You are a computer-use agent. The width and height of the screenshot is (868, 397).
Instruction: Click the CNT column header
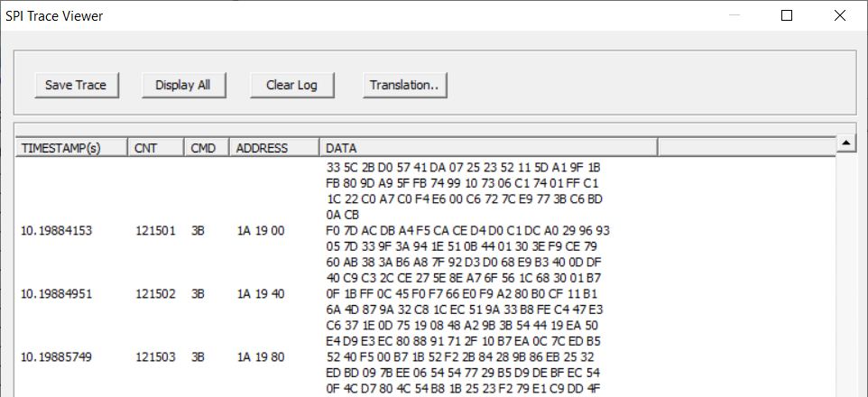[155, 148]
